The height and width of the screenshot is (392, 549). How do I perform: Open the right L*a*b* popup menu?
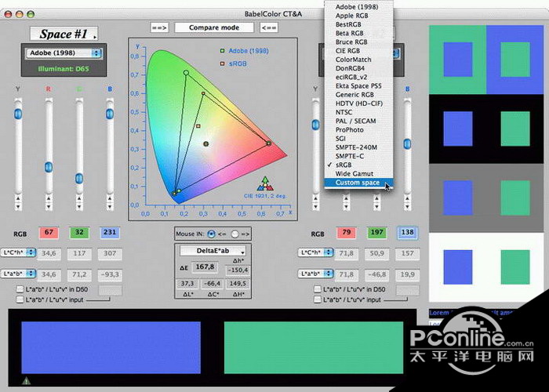click(x=316, y=274)
